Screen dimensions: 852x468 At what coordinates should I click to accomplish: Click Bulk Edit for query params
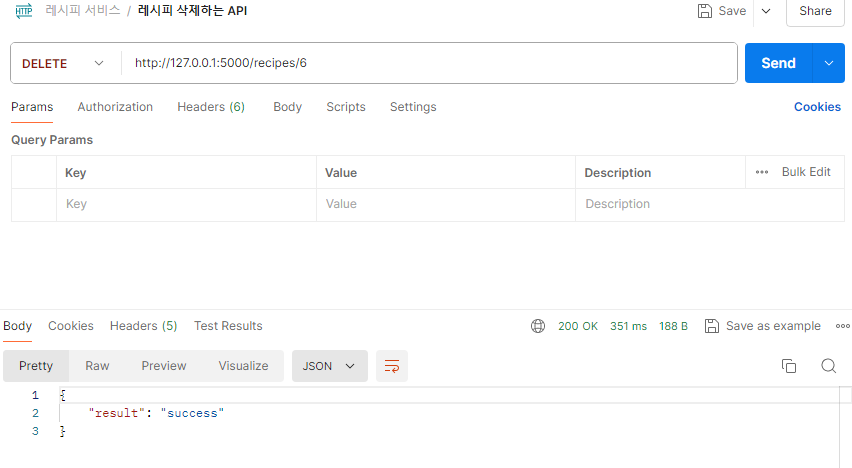coord(806,172)
